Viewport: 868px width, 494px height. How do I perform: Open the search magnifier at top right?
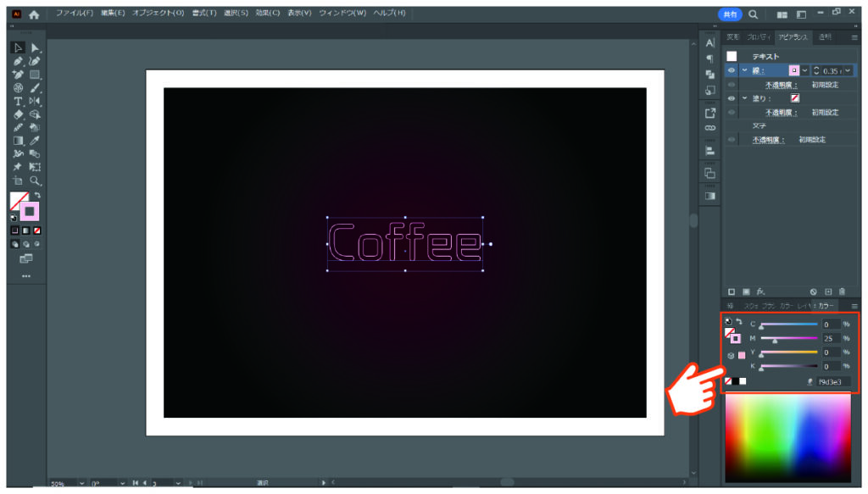(754, 15)
